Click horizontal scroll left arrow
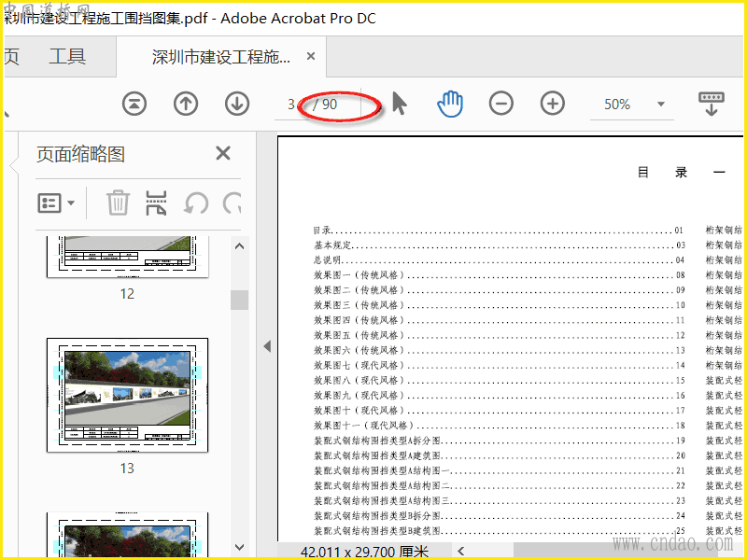 click(460, 552)
